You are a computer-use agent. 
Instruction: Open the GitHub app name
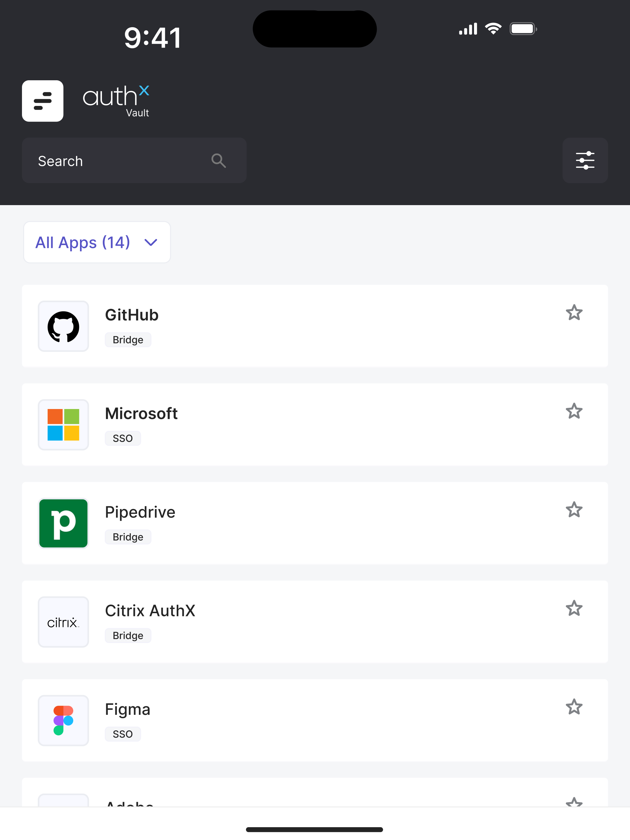click(x=132, y=315)
